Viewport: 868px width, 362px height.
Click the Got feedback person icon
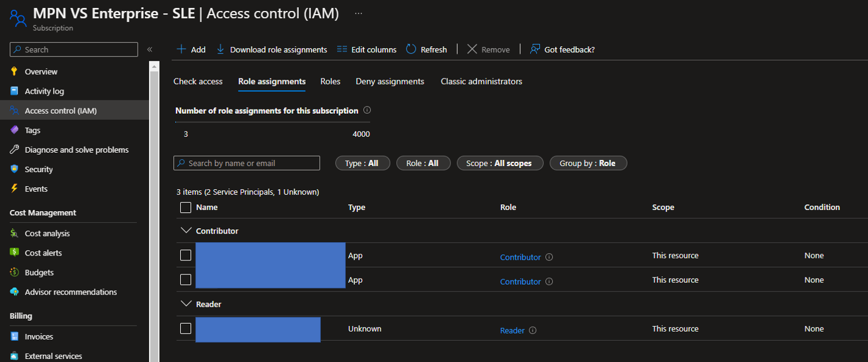pos(535,49)
